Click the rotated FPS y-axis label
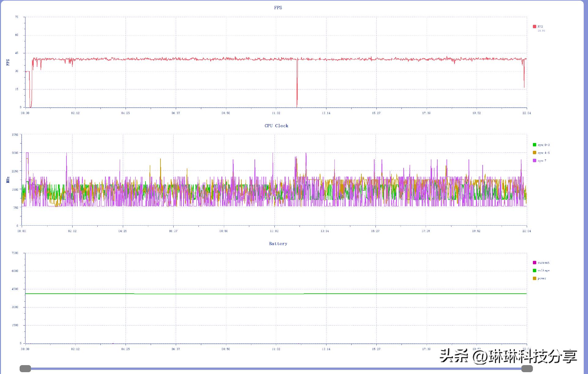The image size is (588, 374). pyautogui.click(x=8, y=62)
